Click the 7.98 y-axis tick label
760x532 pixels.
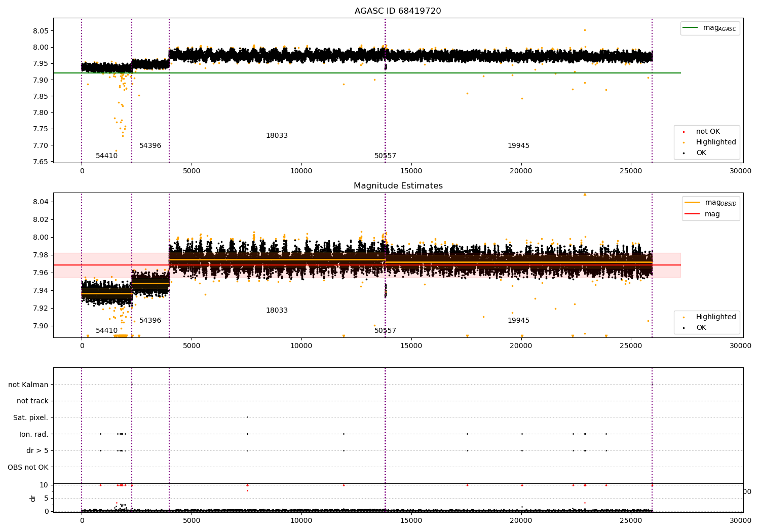[x=40, y=255]
